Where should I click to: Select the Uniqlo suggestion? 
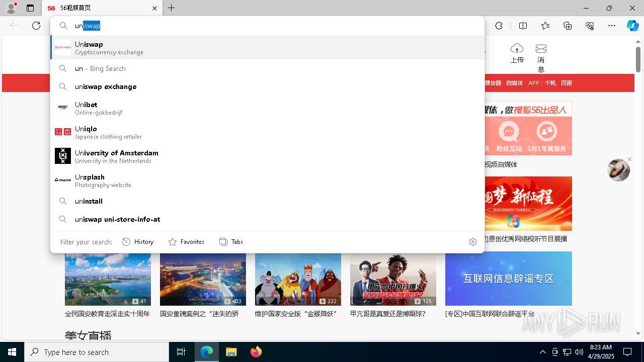click(267, 132)
